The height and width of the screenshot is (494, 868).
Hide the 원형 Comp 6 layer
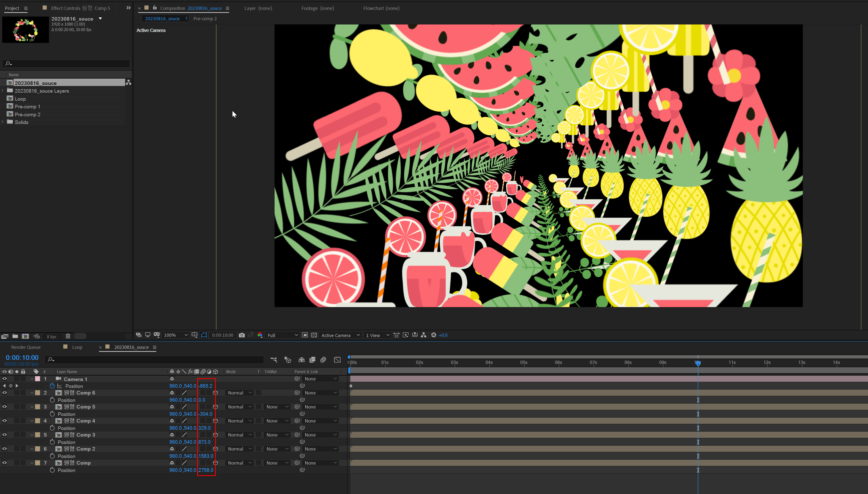(4, 393)
